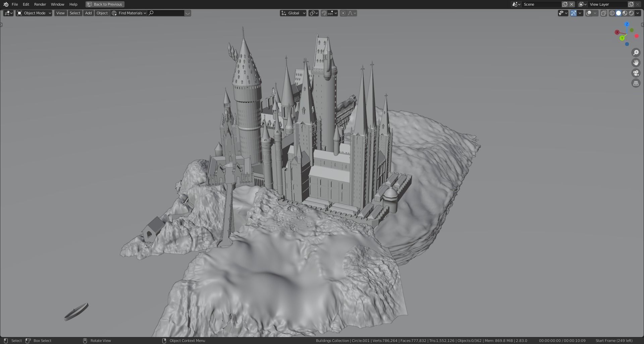Expand the Find Materials dropdown
Image resolution: width=644 pixels, height=344 pixels.
tap(129, 13)
